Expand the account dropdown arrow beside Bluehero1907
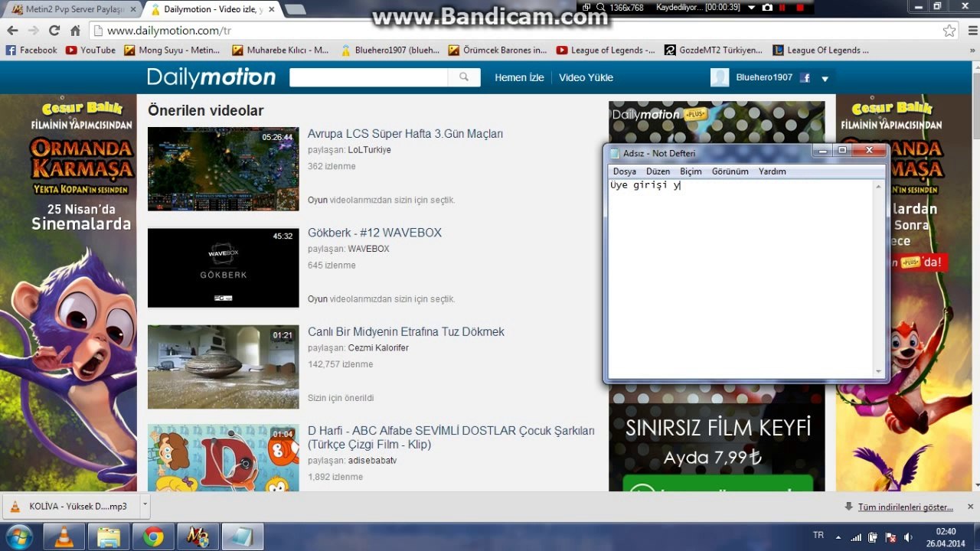Viewport: 980px width, 551px height. coord(825,78)
